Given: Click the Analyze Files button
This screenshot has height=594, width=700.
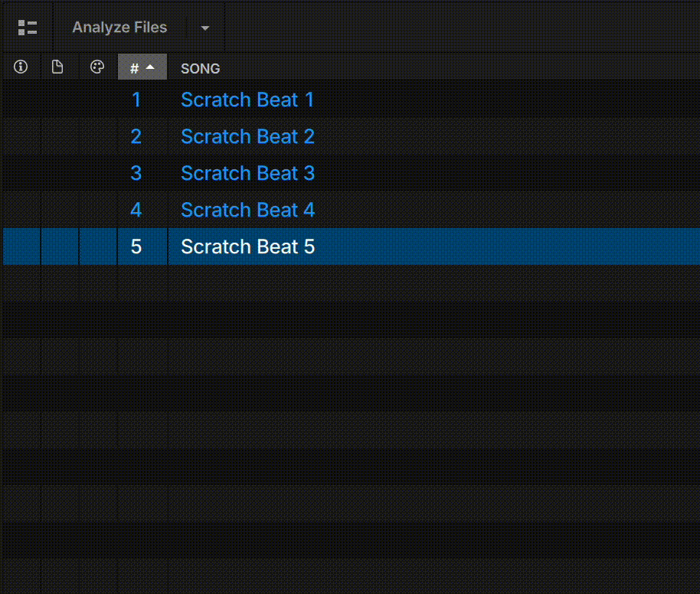Looking at the screenshot, I should (119, 27).
